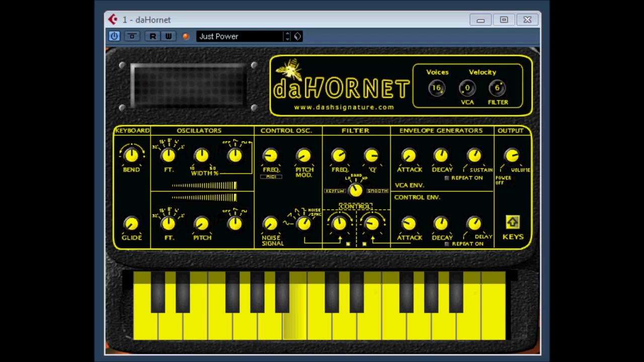This screenshot has height=362, width=644.
Task: Toggle the plugin power/activate button
Action: [114, 36]
